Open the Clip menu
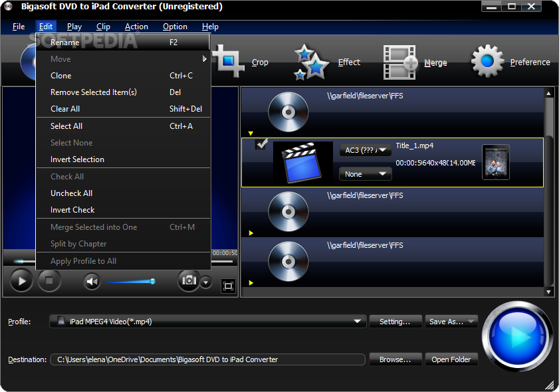559x392 pixels. (x=104, y=27)
